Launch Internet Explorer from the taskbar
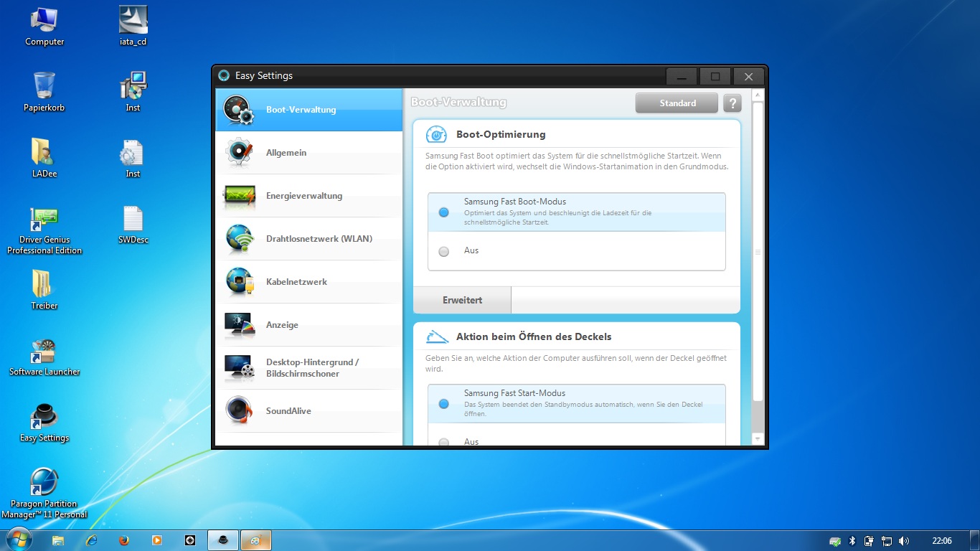The height and width of the screenshot is (551, 980). tap(91, 540)
